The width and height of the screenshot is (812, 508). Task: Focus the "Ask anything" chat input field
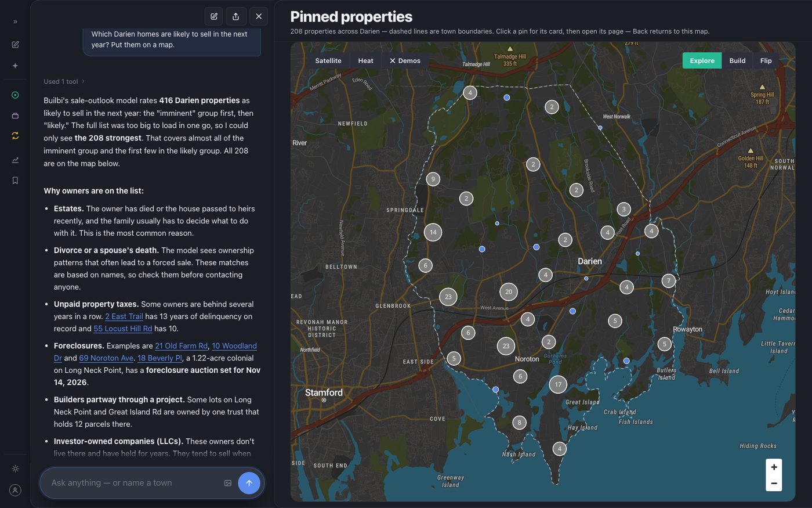[133, 483]
